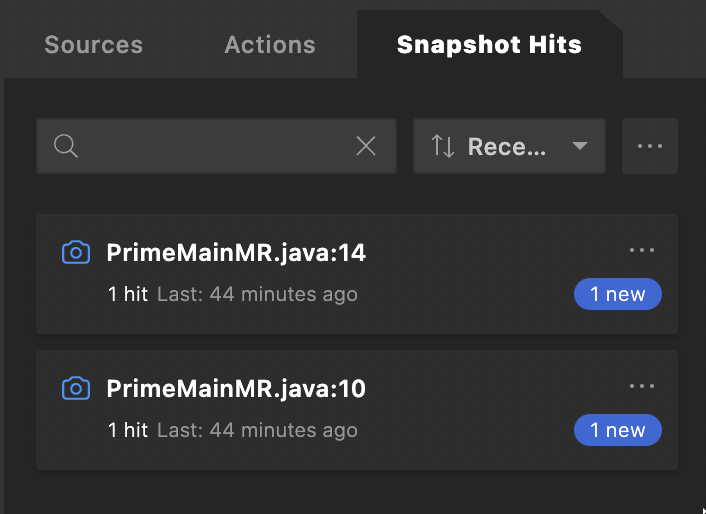The width and height of the screenshot is (706, 514).
Task: Click camera icon for PrimeMainMR.java:10
Action: point(75,389)
